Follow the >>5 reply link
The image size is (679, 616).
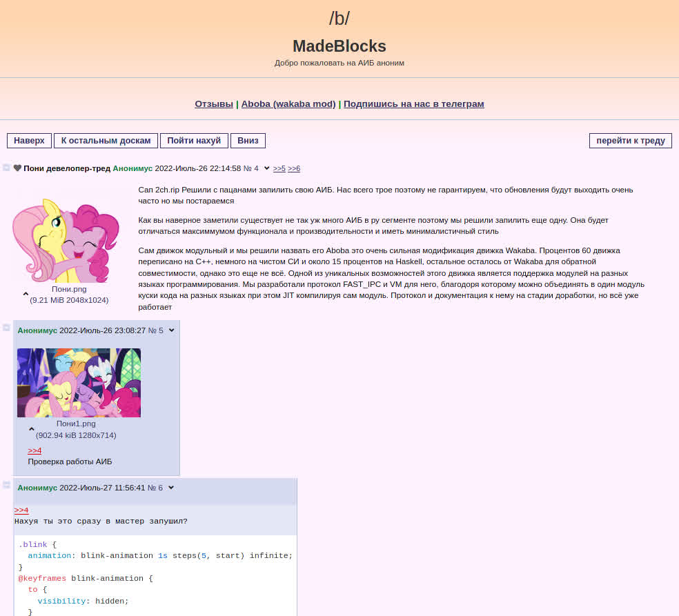(x=279, y=168)
